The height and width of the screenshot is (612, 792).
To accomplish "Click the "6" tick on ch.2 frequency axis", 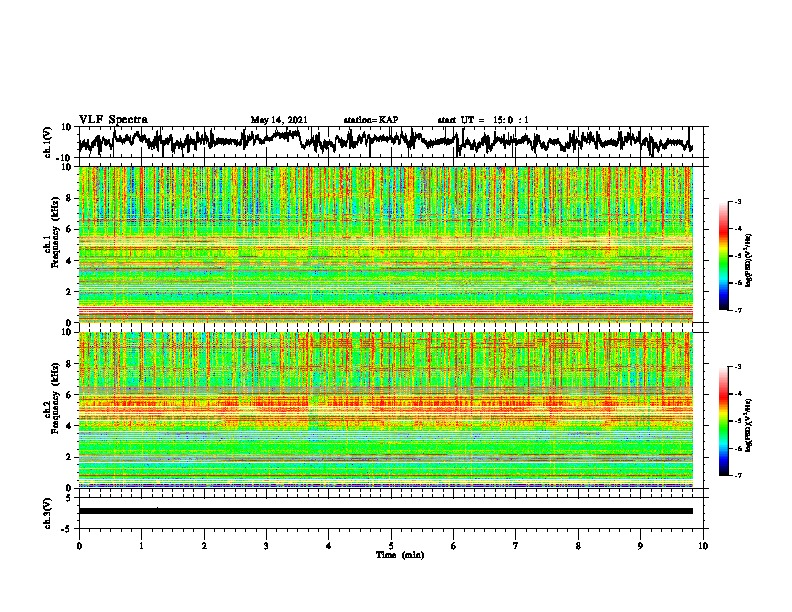I will [x=69, y=395].
